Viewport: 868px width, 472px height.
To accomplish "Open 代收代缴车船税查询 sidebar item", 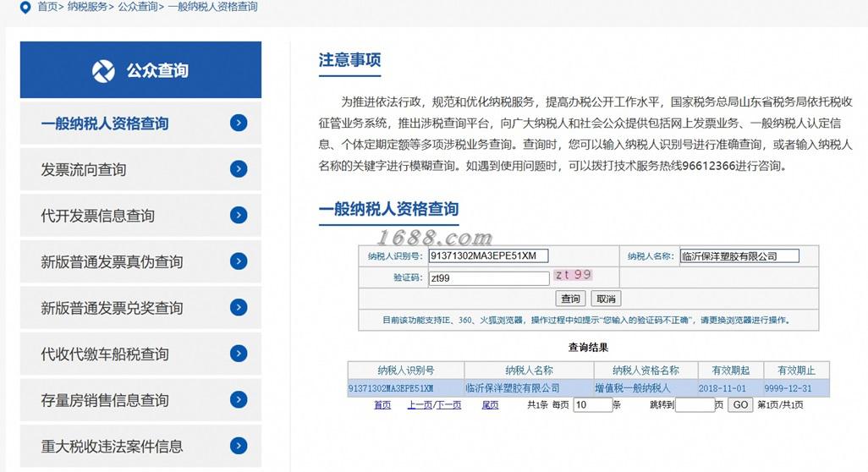I will 140,353.
